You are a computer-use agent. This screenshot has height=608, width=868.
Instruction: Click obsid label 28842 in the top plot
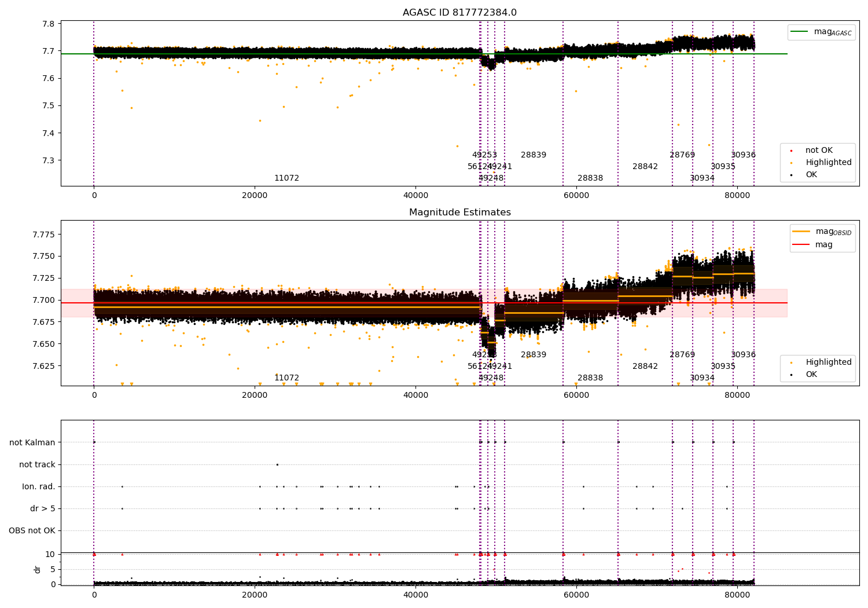click(x=645, y=167)
